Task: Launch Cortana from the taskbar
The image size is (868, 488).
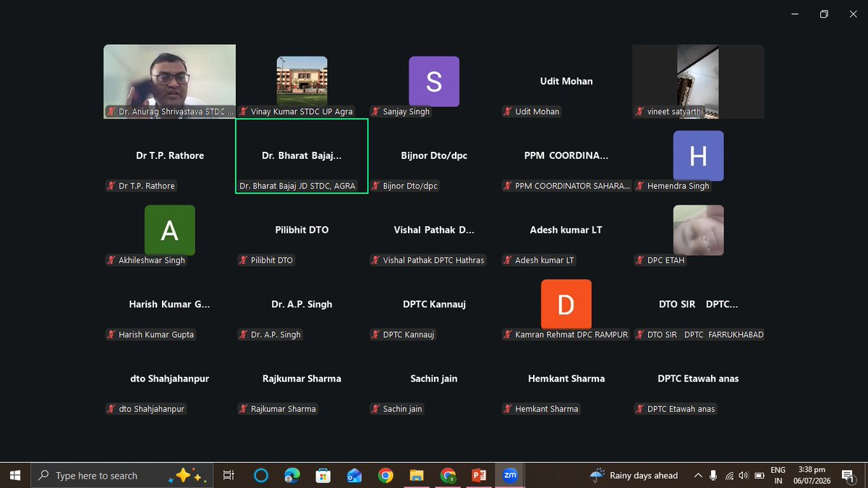Action: (261, 475)
